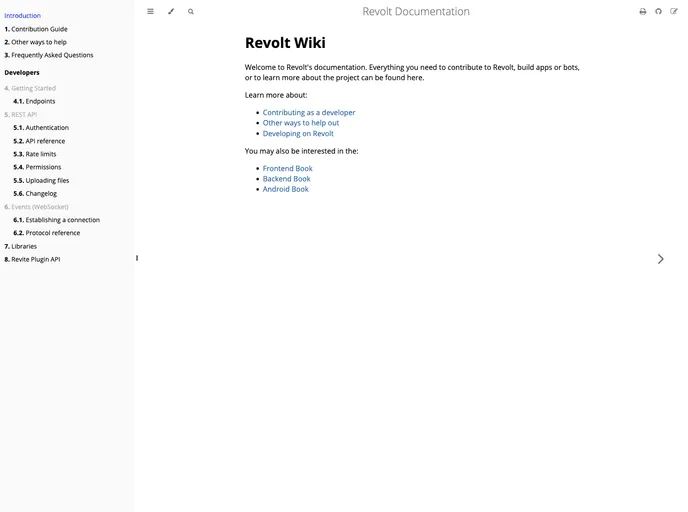Image resolution: width=688 pixels, height=512 pixels.
Task: Open the Android Book link
Action: coord(286,189)
